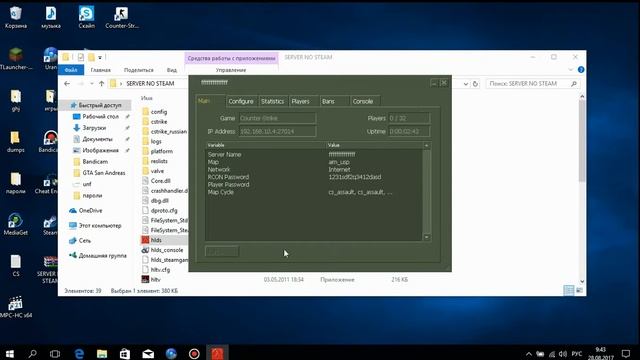Screen dimensions: 640x360
Task: Open Explorer help question mark icon
Action: (x=581, y=70)
